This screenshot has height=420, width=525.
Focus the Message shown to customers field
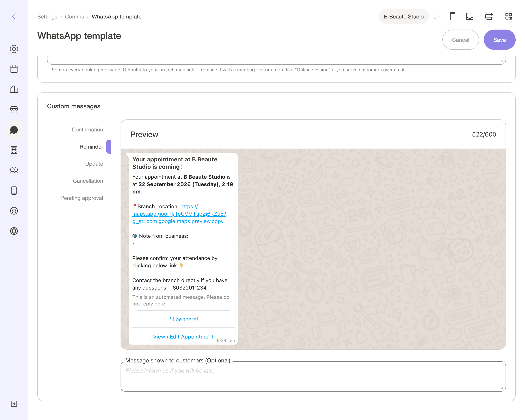tap(313, 376)
